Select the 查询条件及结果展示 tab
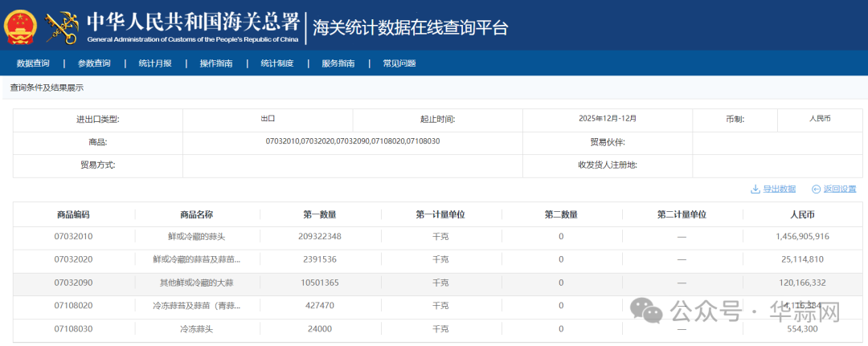Screen dimensions: 868x346 (47, 88)
